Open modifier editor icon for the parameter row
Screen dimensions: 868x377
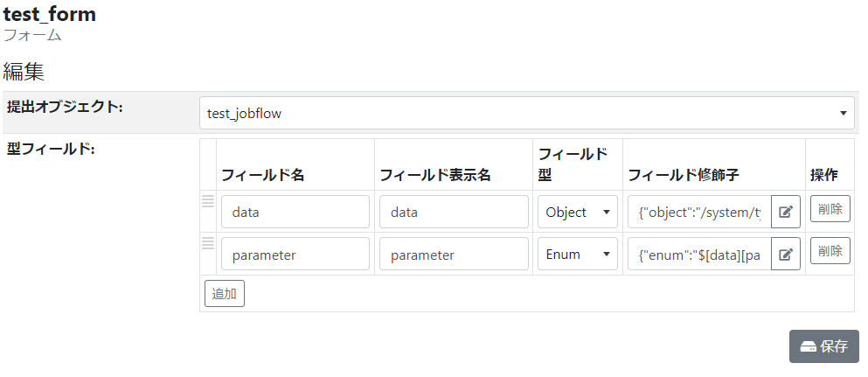click(785, 255)
